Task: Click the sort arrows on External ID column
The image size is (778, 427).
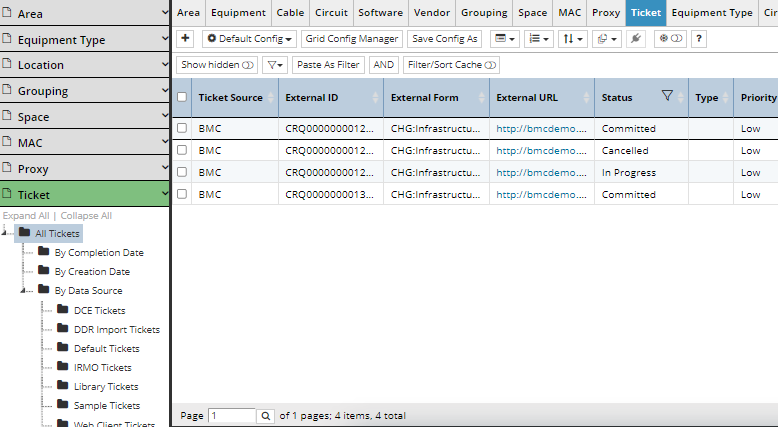Action: [376, 97]
